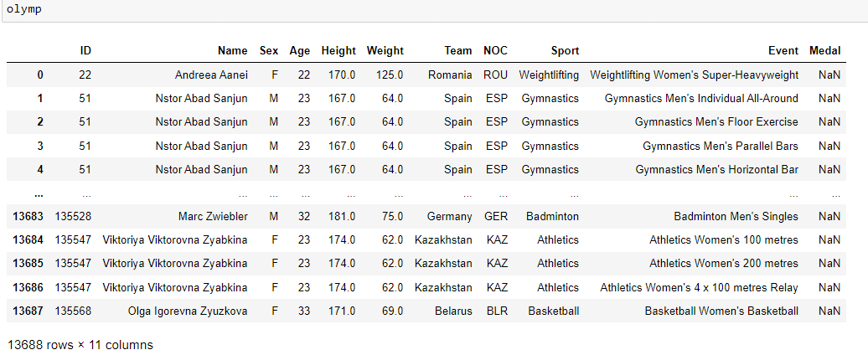Screen dimensions: 868x355
Task: Select the Medal column header
Action: 824,51
